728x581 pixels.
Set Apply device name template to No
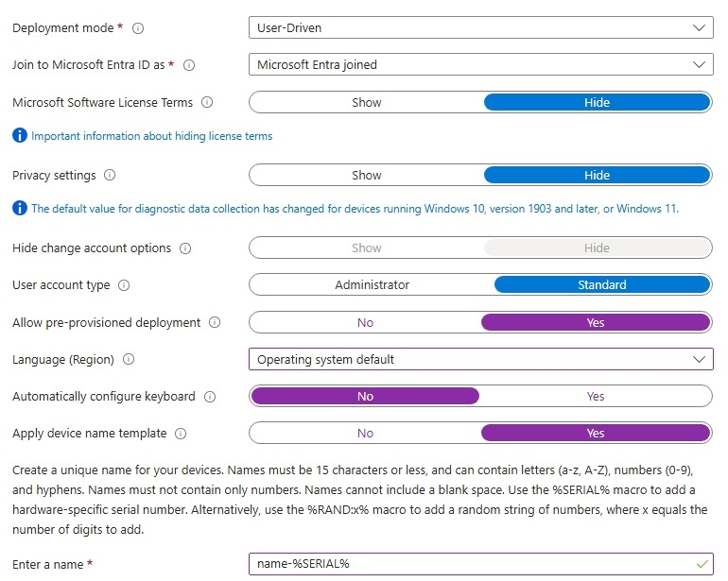(x=365, y=434)
